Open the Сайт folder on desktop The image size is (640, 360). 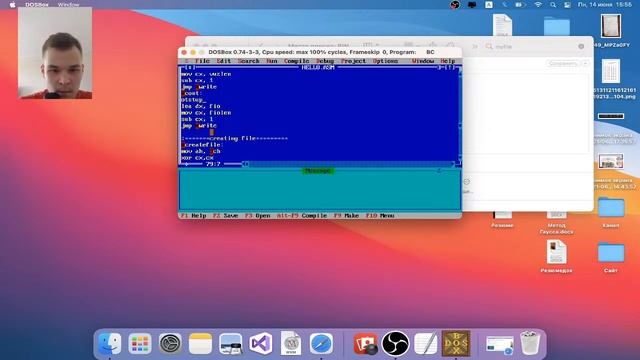coord(611,257)
